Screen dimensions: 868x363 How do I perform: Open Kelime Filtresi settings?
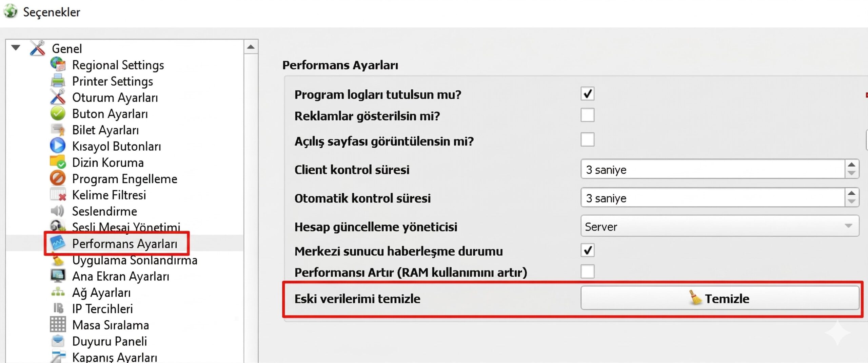coord(109,195)
